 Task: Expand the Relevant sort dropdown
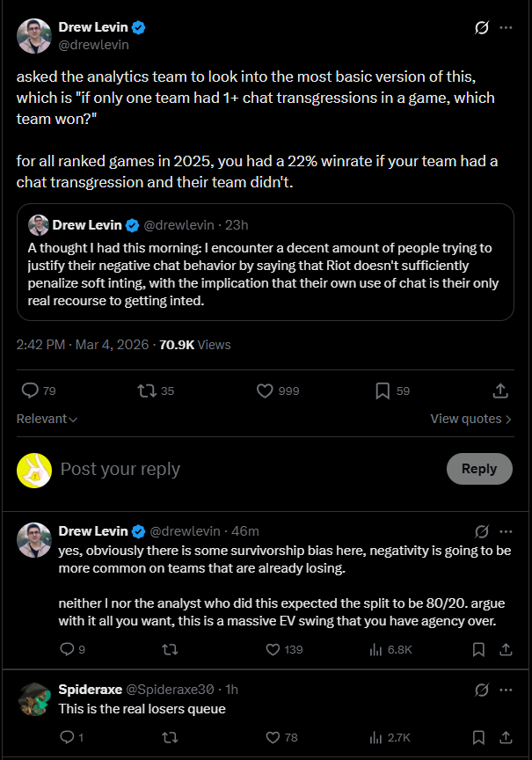47,419
